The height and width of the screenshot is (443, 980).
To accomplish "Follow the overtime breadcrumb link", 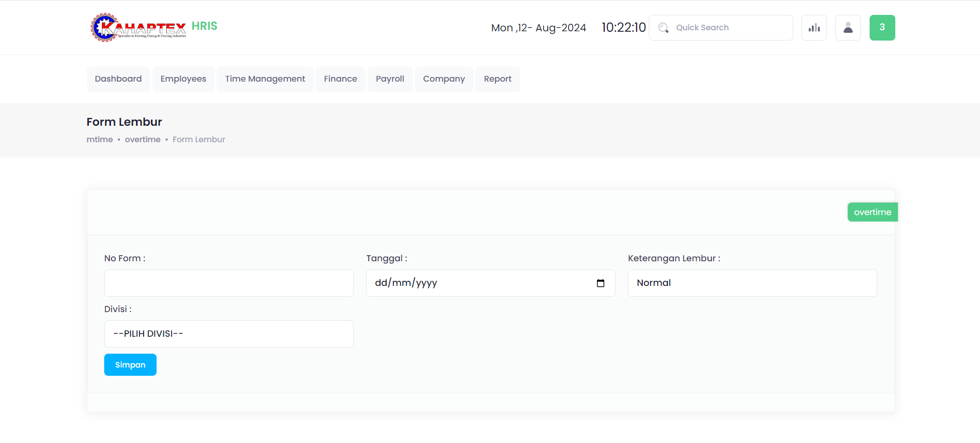I will point(143,140).
